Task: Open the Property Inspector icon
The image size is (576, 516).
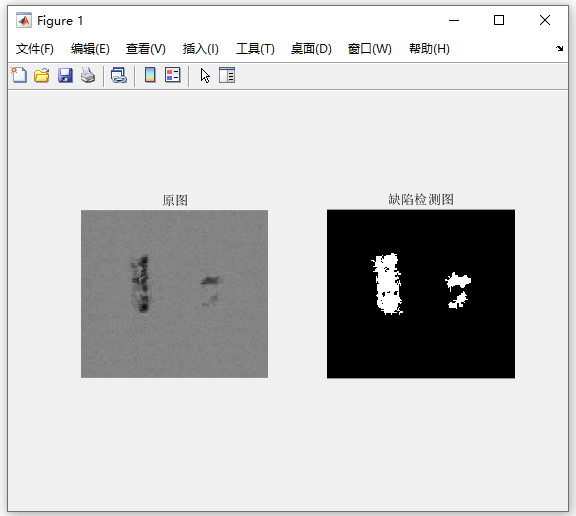Action: [227, 75]
